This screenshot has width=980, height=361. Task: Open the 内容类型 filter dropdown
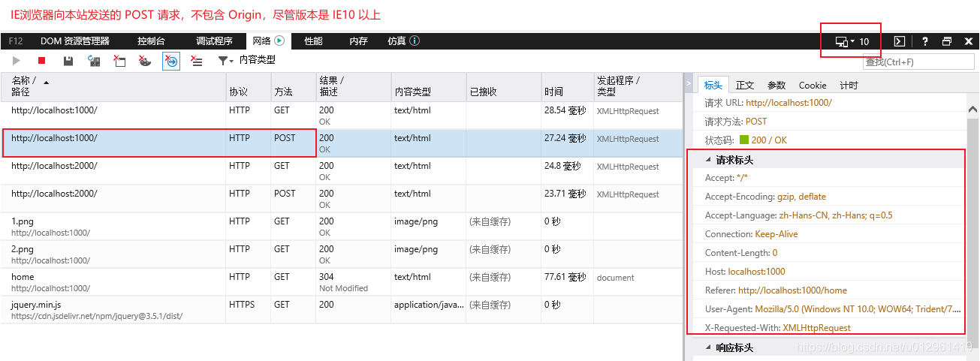[247, 60]
